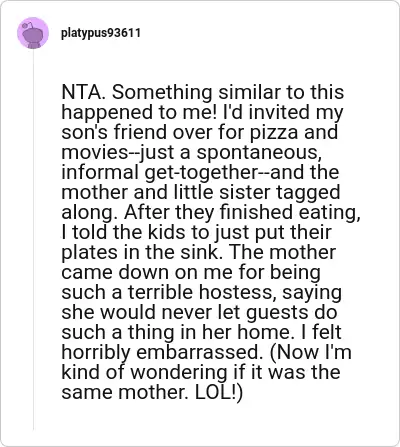Click the line 'came down on me for being'
The width and height of the screenshot is (400, 447).
[x=191, y=272]
